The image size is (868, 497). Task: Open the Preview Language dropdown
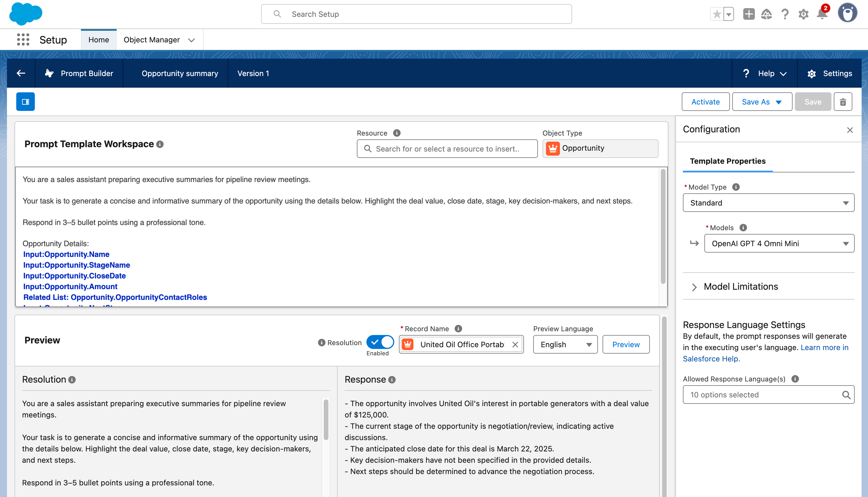point(565,344)
